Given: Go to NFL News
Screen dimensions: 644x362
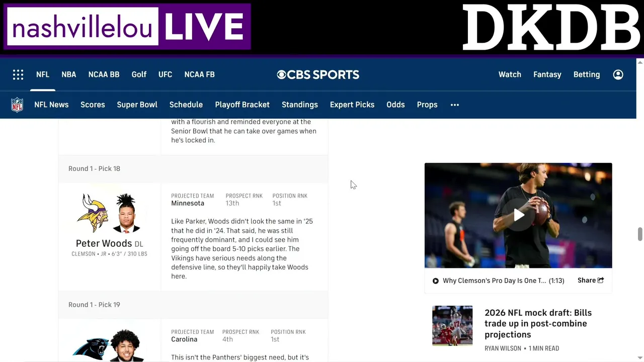Looking at the screenshot, I should click(51, 105).
